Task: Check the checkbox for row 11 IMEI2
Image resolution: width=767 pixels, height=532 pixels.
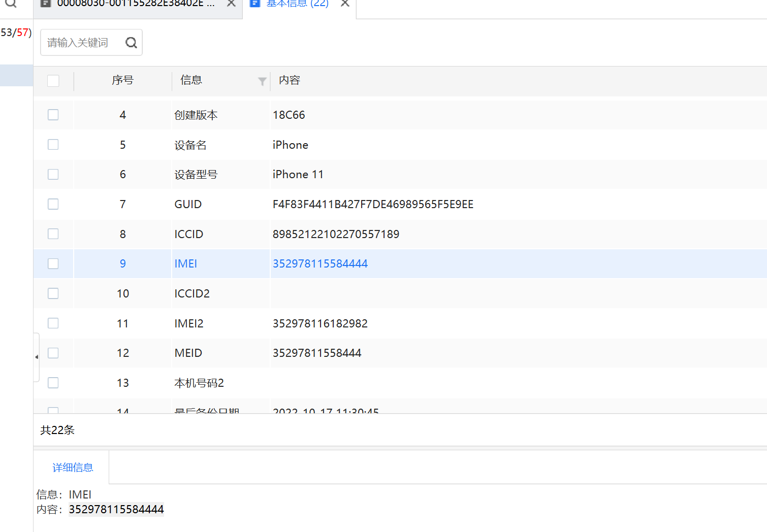Action: (x=53, y=323)
